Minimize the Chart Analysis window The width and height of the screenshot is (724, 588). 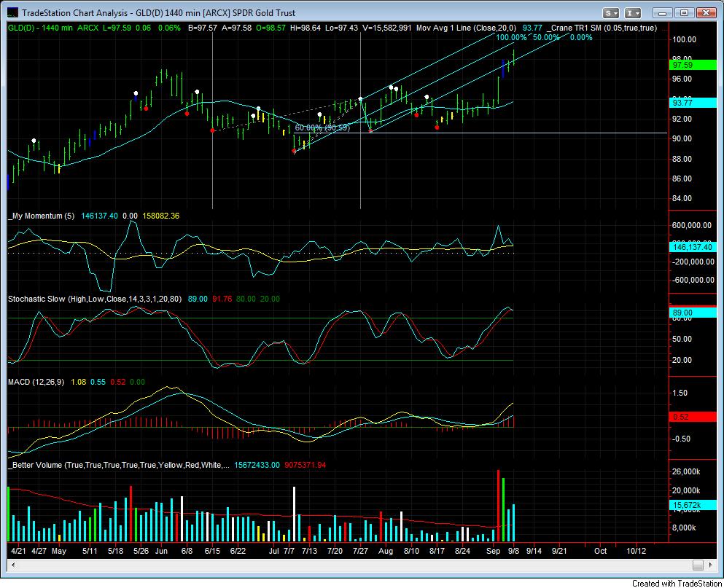click(662, 13)
